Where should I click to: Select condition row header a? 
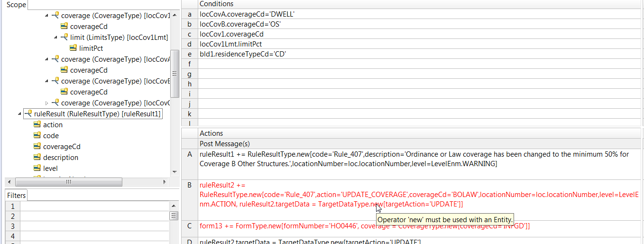click(x=190, y=14)
